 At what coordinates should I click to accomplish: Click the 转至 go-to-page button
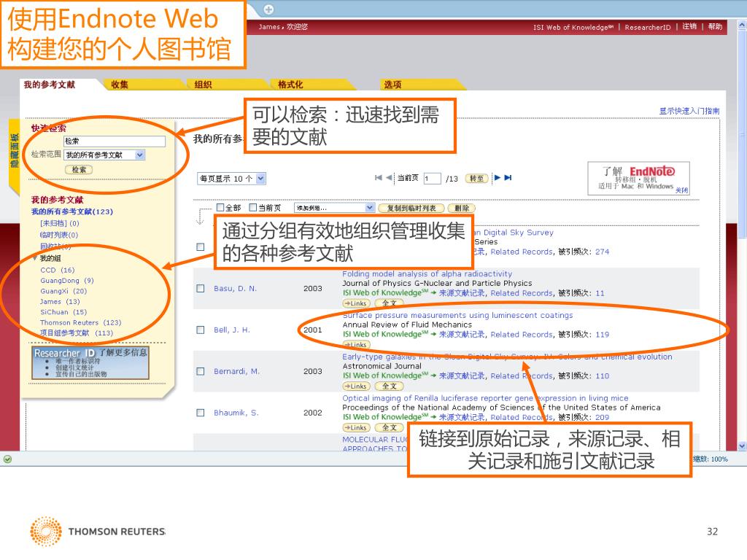(476, 179)
